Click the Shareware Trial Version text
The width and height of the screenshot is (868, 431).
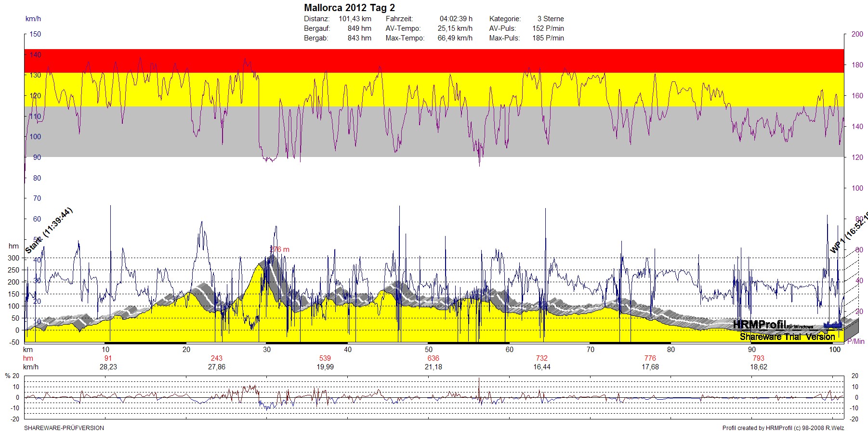[787, 337]
